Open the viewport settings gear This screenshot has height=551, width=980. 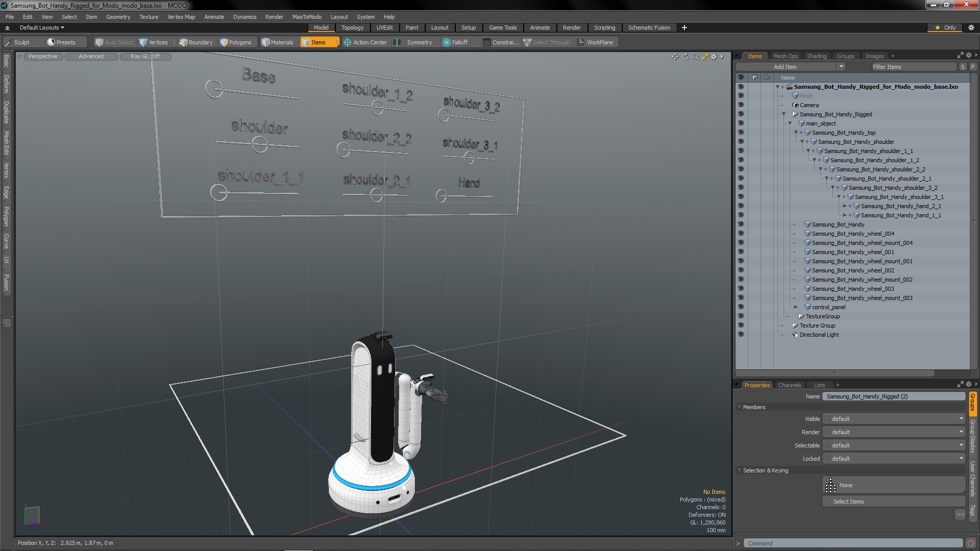tap(714, 57)
